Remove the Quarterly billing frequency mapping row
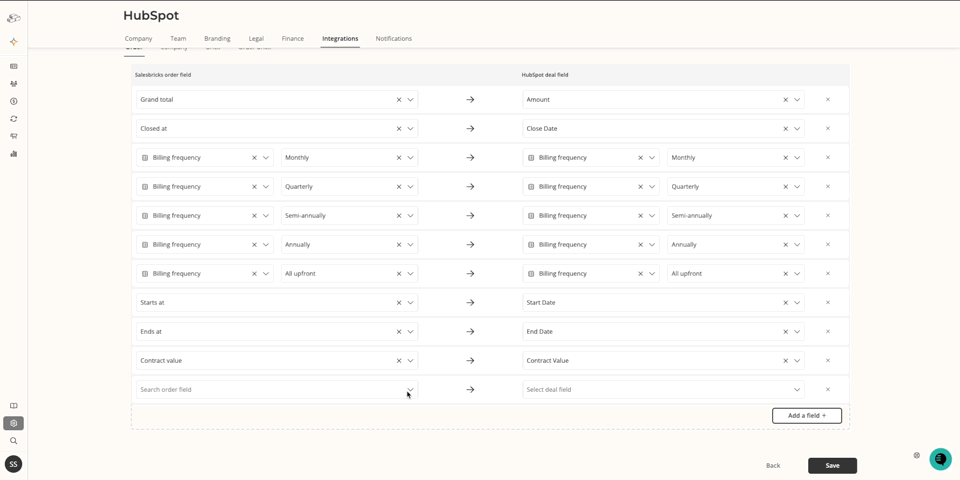 coord(828,187)
